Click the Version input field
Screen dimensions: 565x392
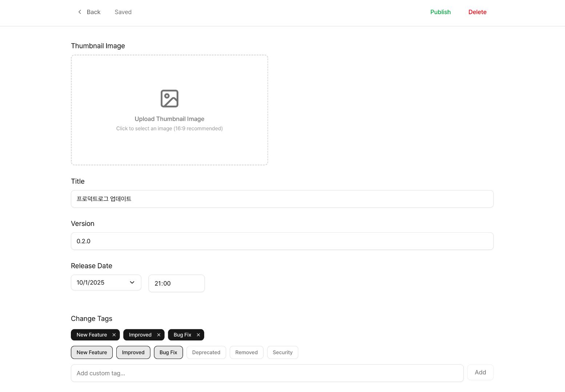pyautogui.click(x=282, y=241)
